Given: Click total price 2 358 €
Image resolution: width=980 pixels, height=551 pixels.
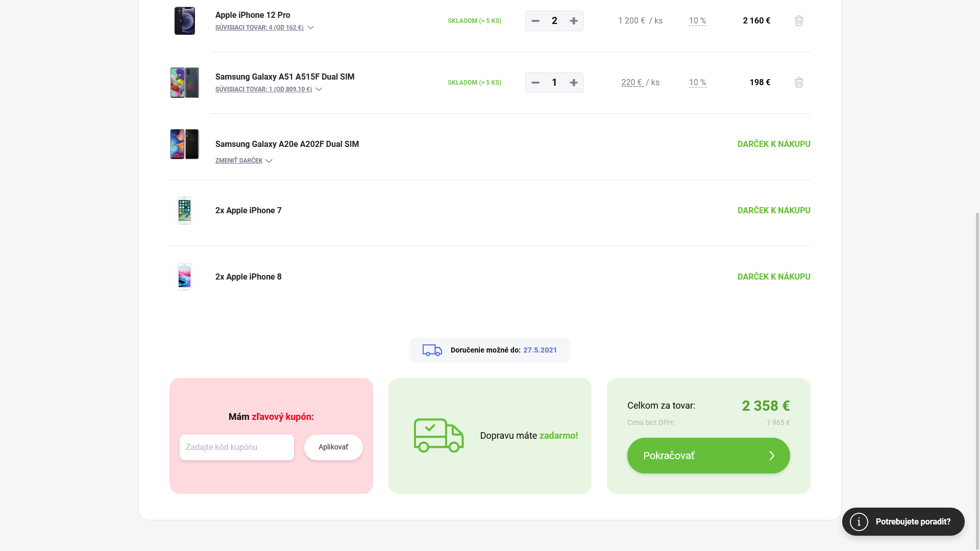Looking at the screenshot, I should [766, 406].
